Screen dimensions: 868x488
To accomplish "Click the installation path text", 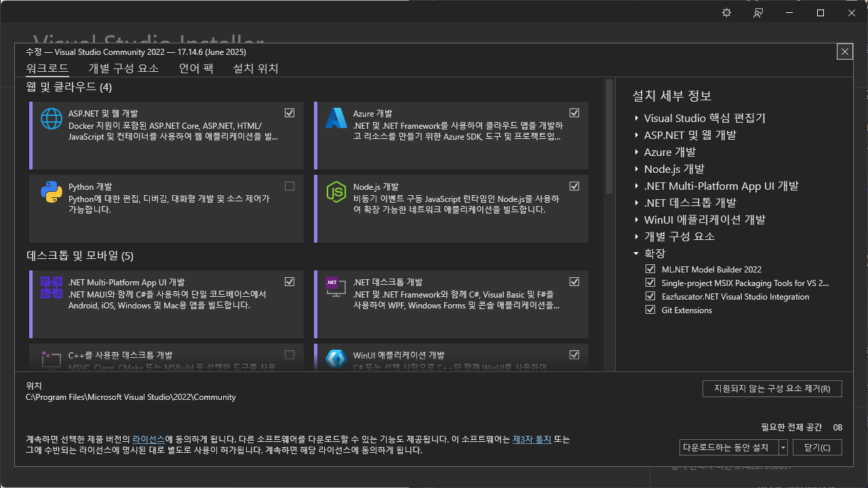I will [131, 397].
